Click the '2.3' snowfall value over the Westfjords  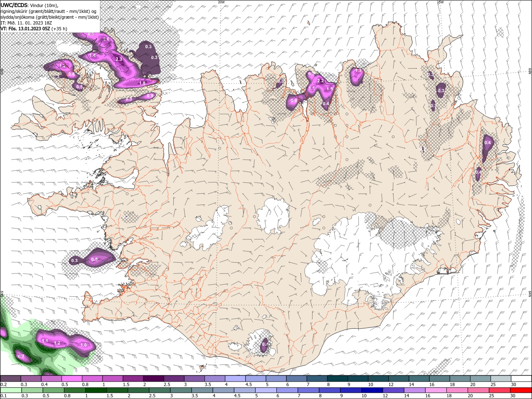(119, 59)
